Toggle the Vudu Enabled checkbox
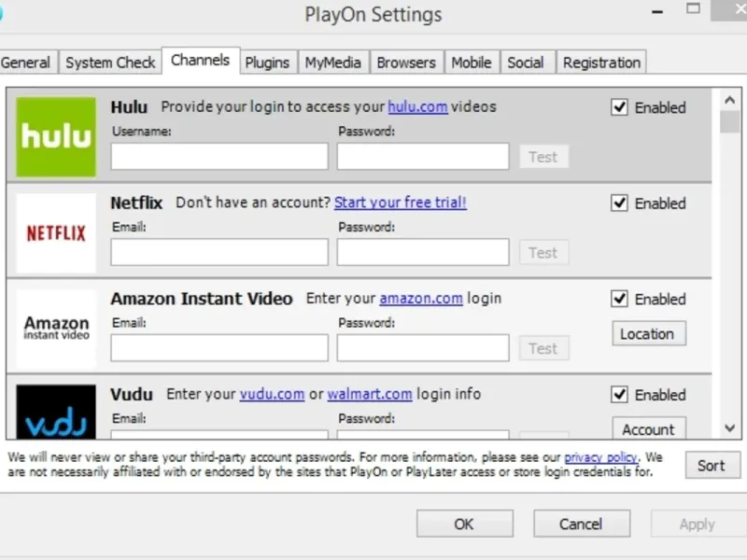 pyautogui.click(x=619, y=395)
